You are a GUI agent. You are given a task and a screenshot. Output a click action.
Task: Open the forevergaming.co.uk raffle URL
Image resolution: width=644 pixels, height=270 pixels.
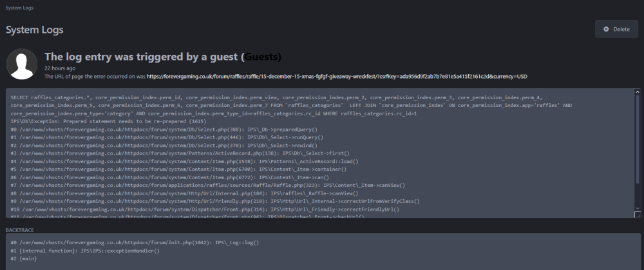point(337,76)
